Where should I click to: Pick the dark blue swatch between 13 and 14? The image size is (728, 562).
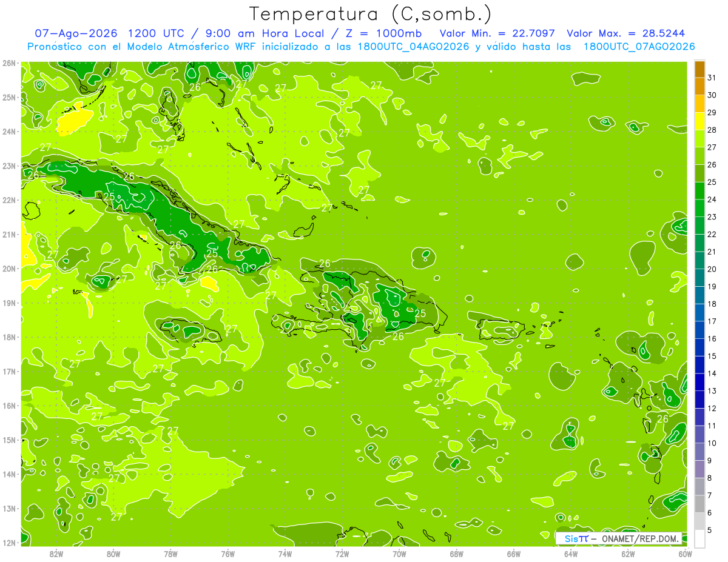click(x=699, y=383)
